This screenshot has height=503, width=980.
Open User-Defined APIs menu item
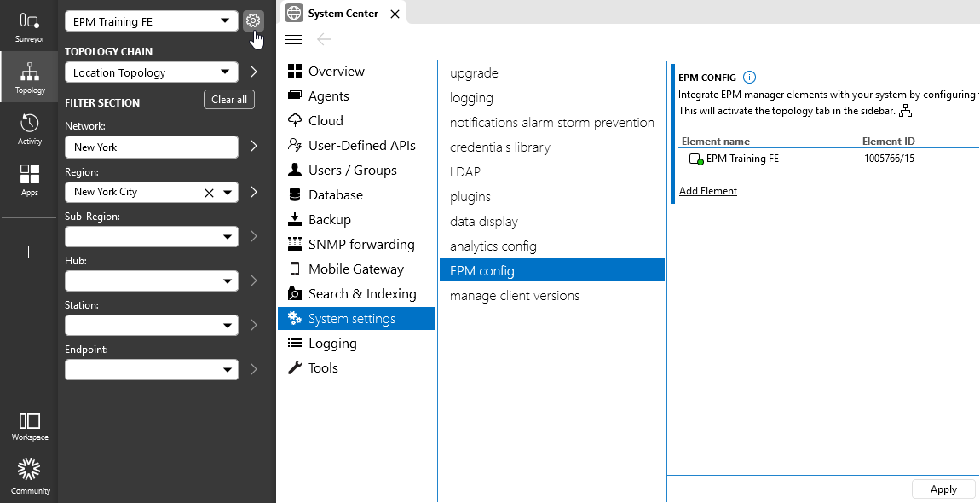(x=356, y=145)
